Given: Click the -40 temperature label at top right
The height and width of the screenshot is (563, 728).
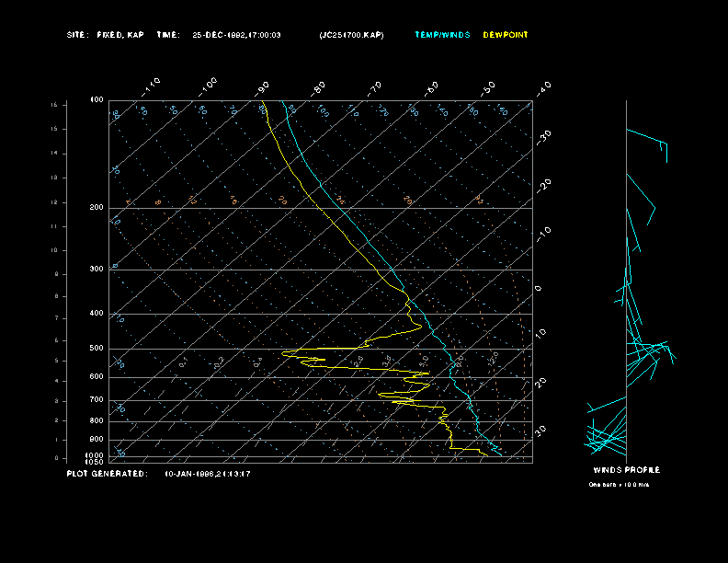Looking at the screenshot, I should (x=543, y=87).
